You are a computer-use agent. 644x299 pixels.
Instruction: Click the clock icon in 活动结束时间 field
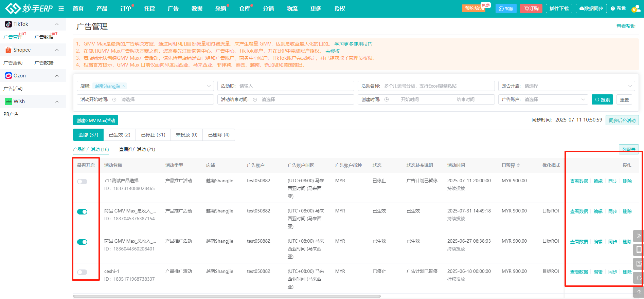255,99
